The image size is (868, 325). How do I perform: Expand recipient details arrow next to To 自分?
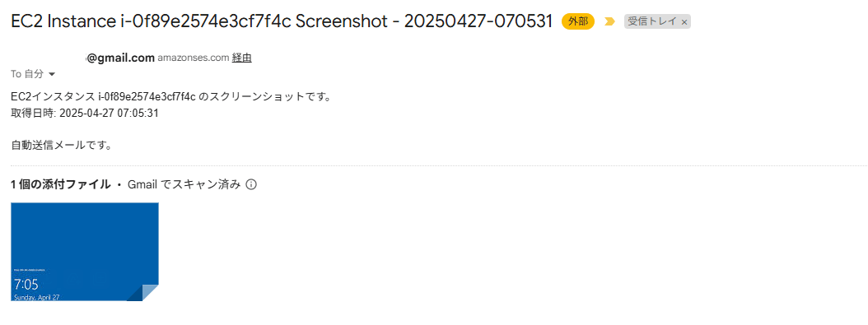pyautogui.click(x=52, y=74)
